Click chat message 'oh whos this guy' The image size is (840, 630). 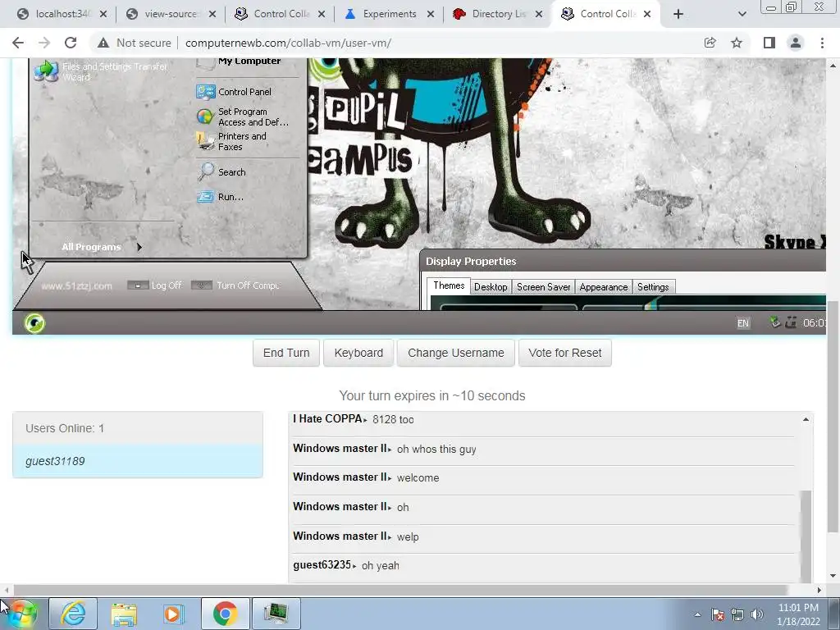point(436,450)
